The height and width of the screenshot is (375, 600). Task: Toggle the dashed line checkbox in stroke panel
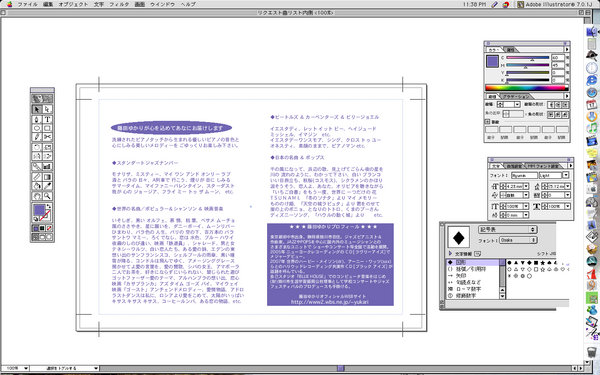pos(488,122)
